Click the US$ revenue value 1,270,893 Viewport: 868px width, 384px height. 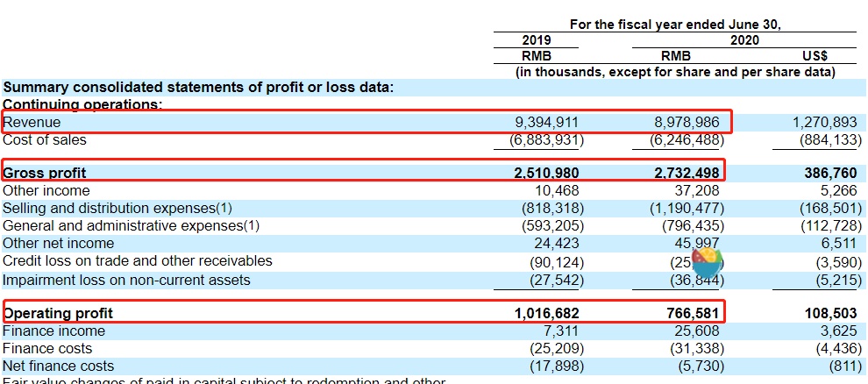(825, 122)
